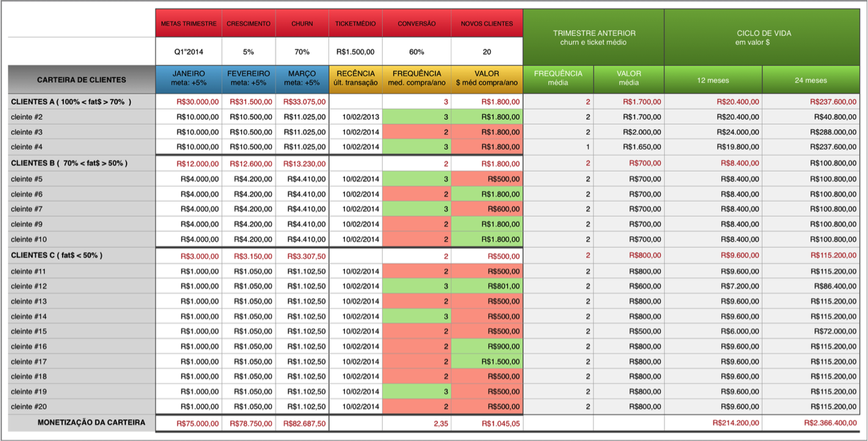Click the cleinte #9 row label
This screenshot has width=868, height=441.
[82, 224]
